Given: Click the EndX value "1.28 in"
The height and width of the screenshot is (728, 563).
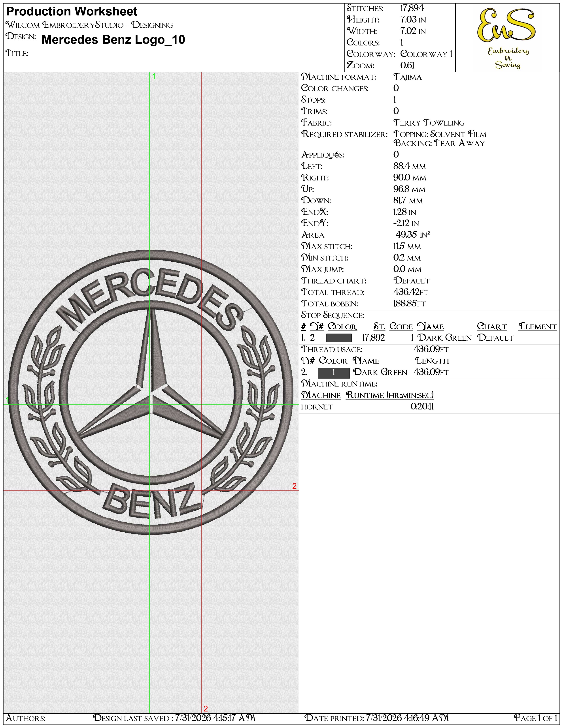Looking at the screenshot, I should 404,212.
